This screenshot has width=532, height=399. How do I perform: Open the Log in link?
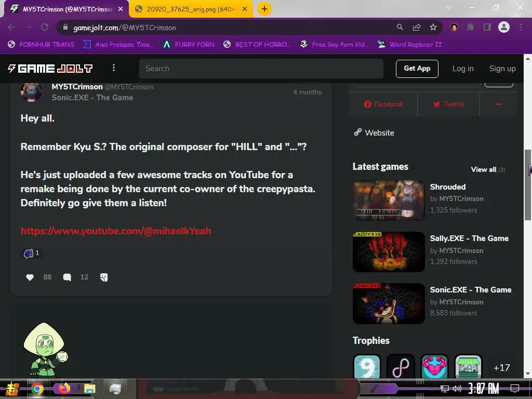point(463,69)
